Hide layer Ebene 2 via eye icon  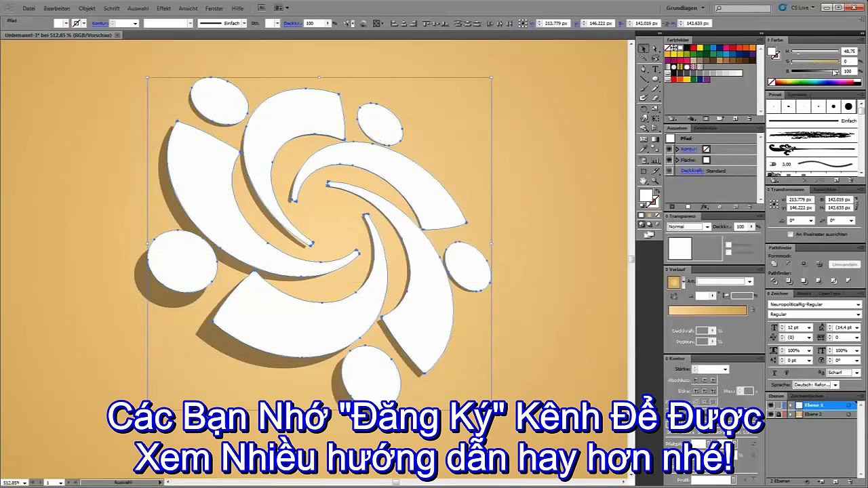coord(770,414)
